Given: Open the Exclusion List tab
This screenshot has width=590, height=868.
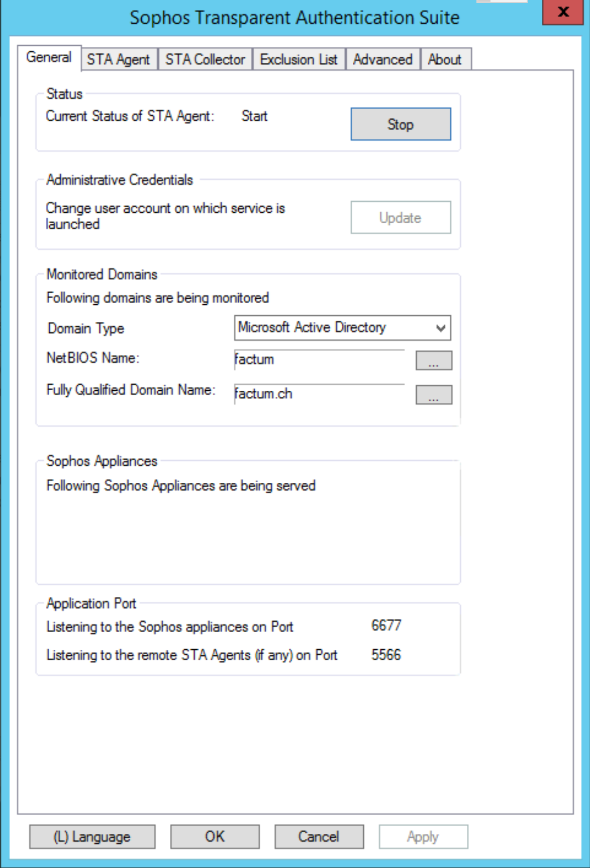Looking at the screenshot, I should (x=299, y=59).
